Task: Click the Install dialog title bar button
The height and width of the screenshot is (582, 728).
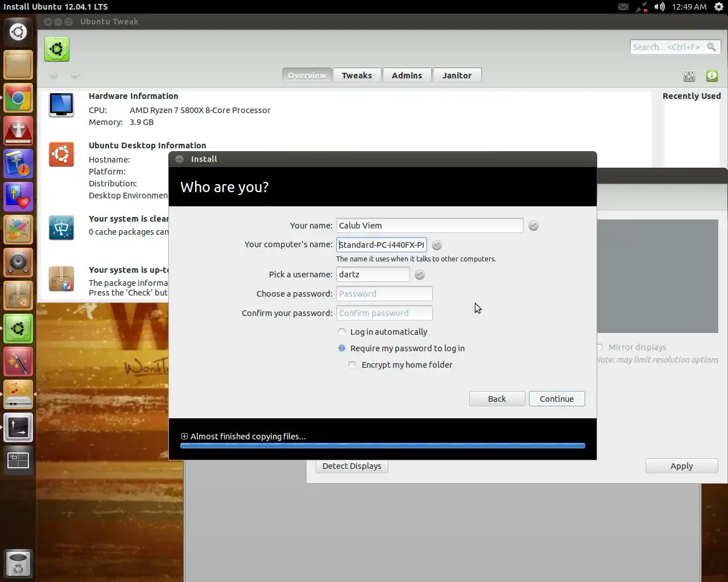Action: coord(179,159)
